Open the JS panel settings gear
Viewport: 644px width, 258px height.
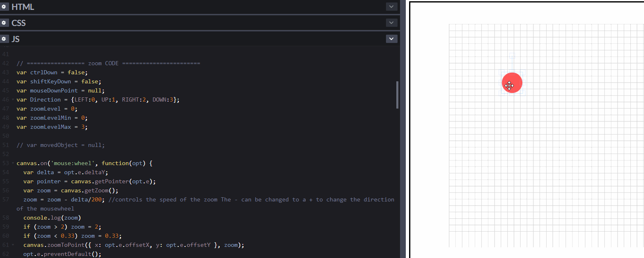tap(5, 38)
